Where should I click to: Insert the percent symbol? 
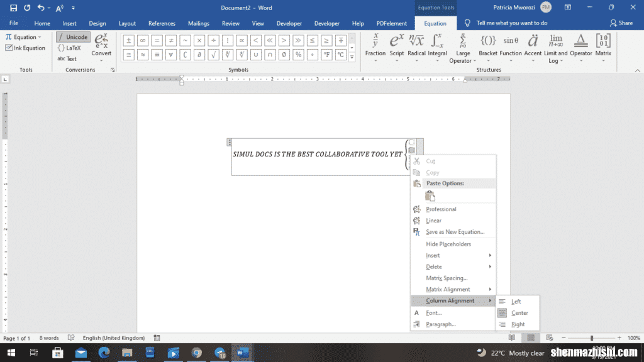(x=298, y=55)
